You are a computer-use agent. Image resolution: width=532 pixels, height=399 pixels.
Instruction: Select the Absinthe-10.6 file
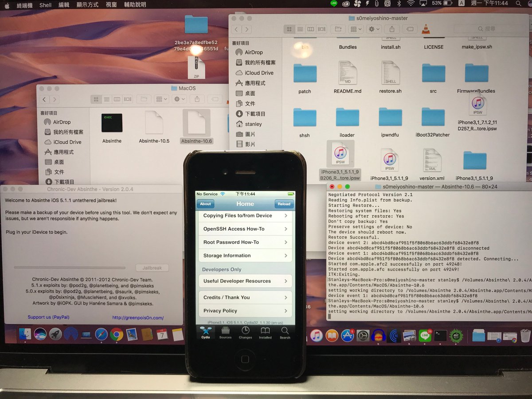click(196, 123)
